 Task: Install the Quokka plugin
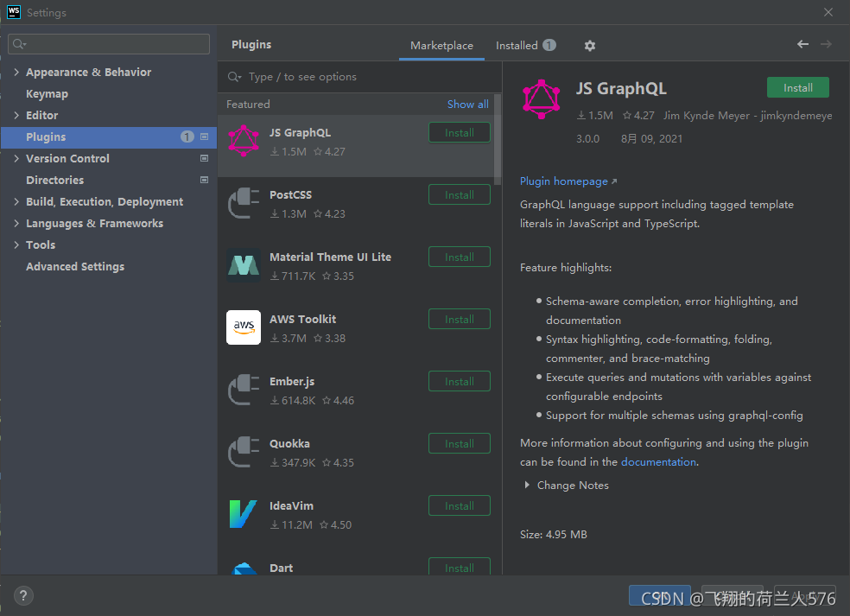460,443
